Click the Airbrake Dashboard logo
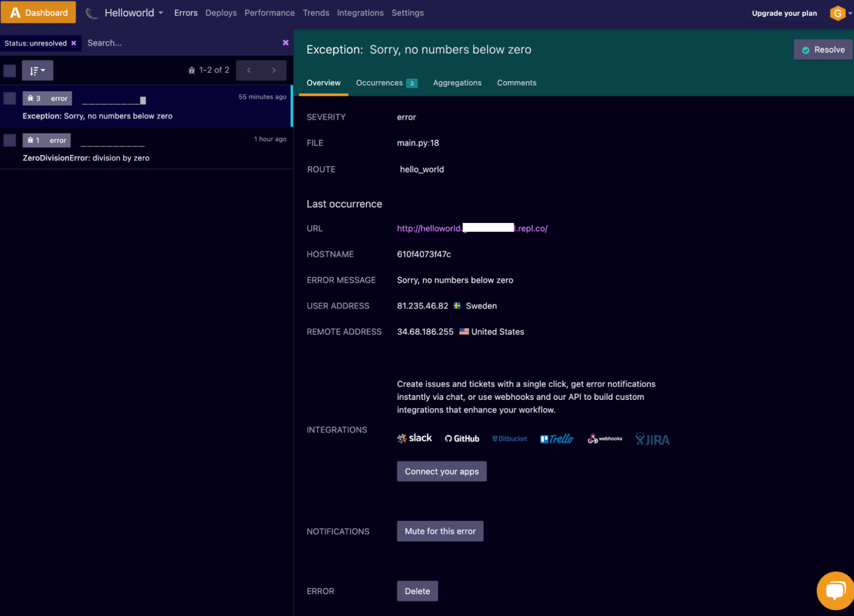This screenshot has height=616, width=854. (x=38, y=12)
